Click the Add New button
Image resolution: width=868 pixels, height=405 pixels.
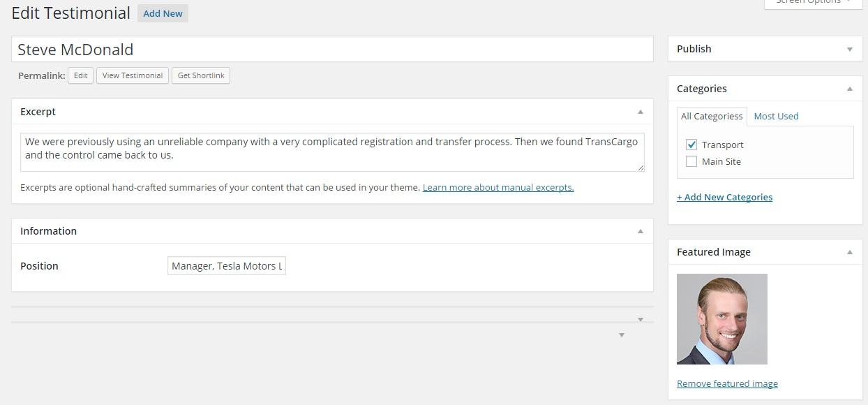[163, 13]
